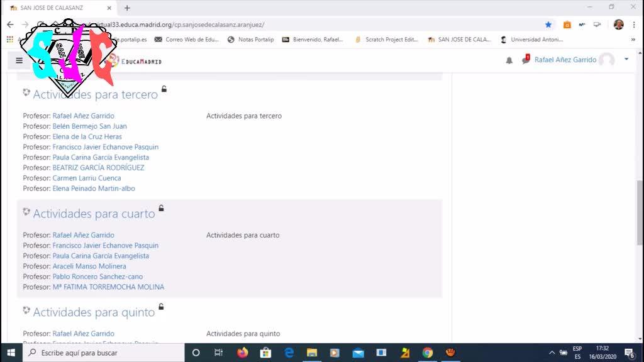Open Chrome profile avatar
This screenshot has width=644, height=362.
point(619,25)
